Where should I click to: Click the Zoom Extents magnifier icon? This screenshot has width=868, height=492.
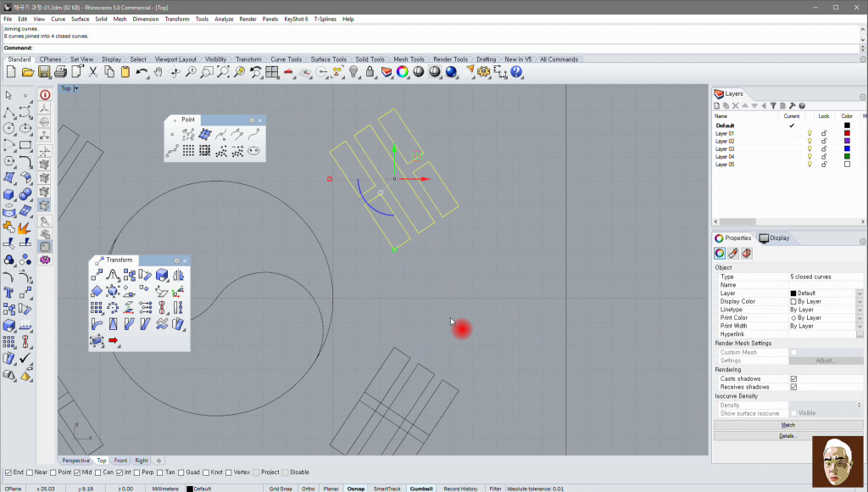click(x=223, y=72)
